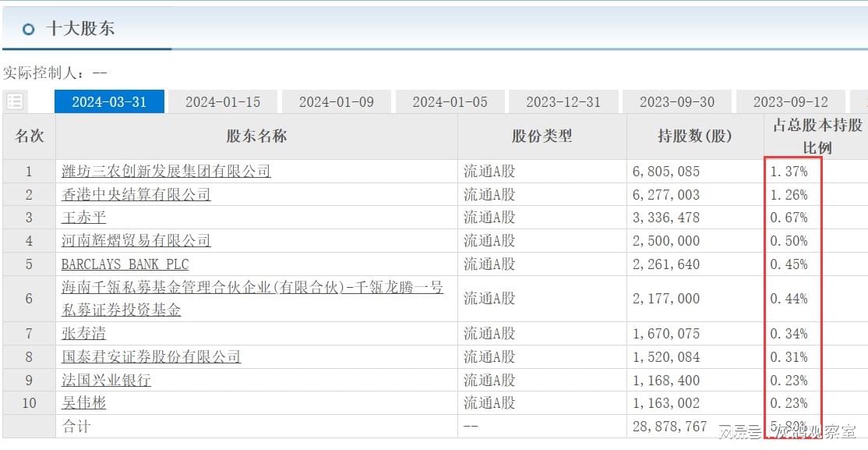
Task: Click the 股东名称 column header
Action: pos(257,136)
